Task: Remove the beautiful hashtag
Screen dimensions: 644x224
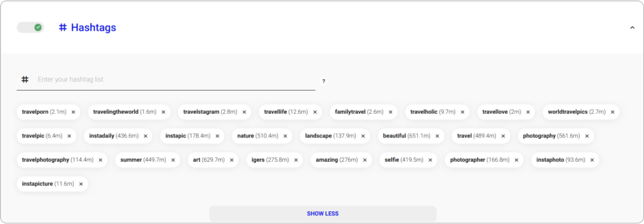Action: point(437,136)
